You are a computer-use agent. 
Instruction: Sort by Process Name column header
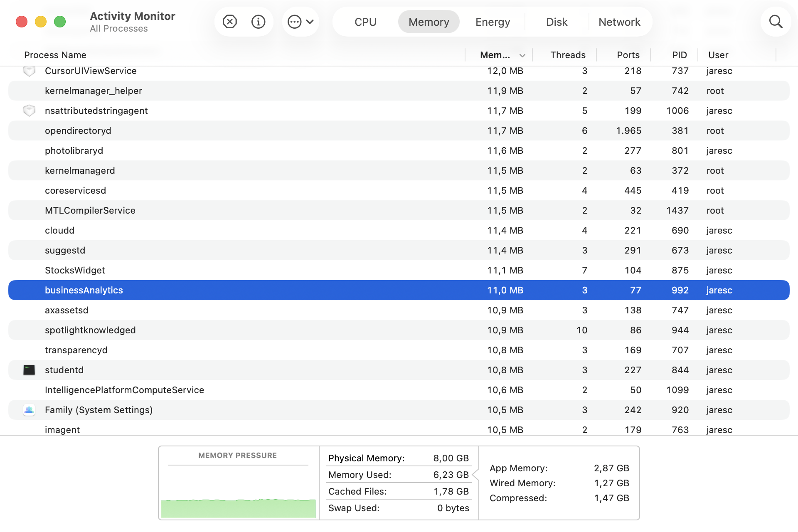point(55,55)
